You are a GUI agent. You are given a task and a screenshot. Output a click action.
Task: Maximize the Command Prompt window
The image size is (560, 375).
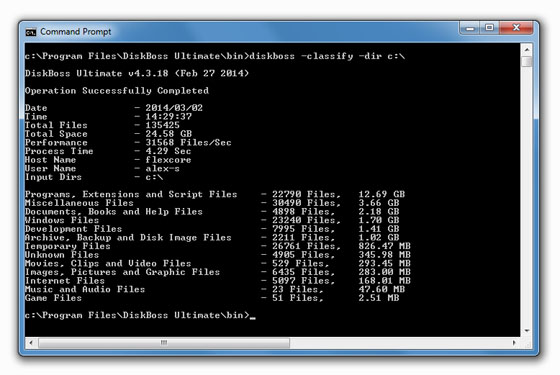490,28
